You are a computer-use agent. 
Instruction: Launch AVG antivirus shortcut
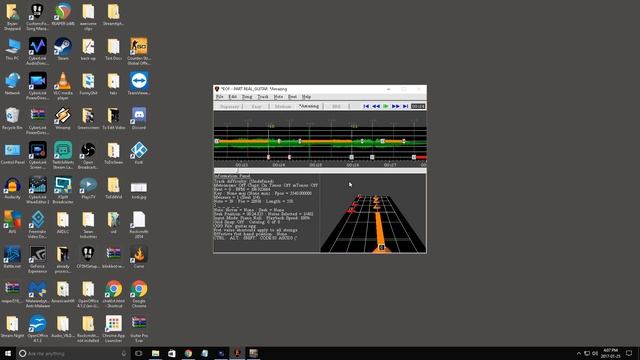click(12, 222)
